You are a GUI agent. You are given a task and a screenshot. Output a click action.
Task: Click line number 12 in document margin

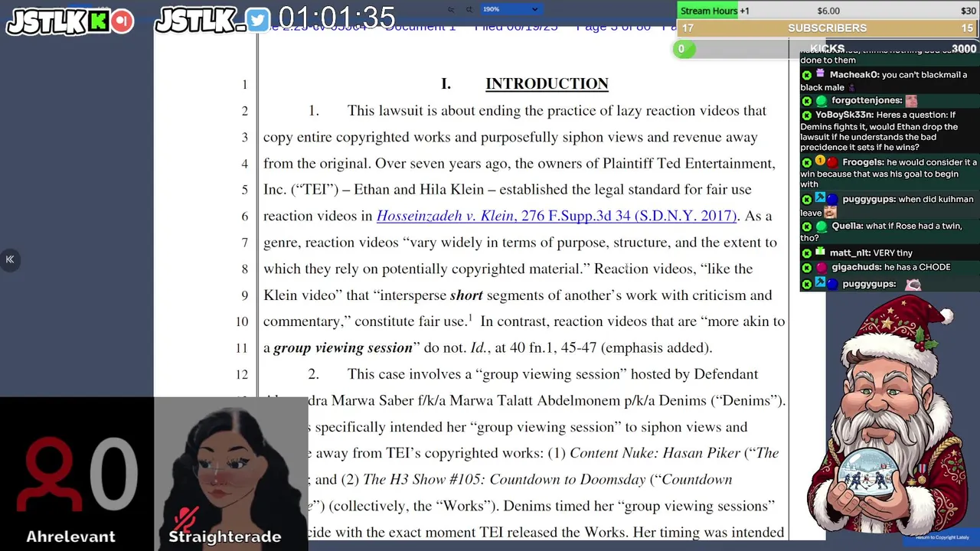[x=241, y=374]
